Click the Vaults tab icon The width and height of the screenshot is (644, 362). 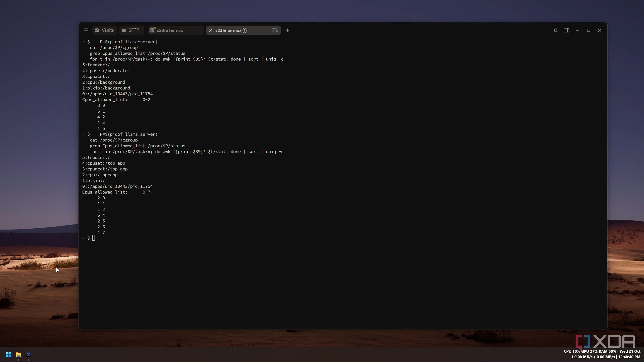tap(97, 30)
